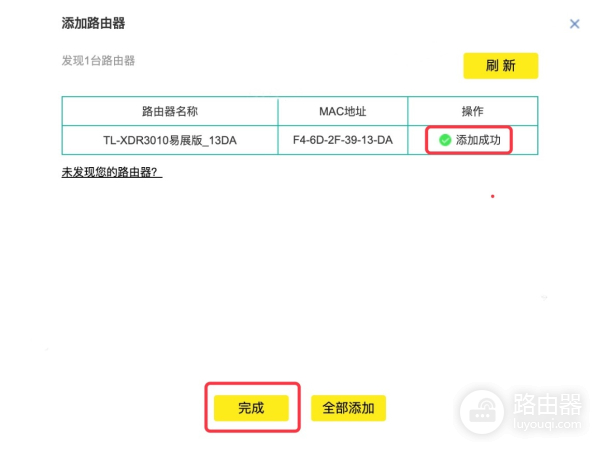
Task: Click the MAC地址 column header
Action: click(x=342, y=111)
